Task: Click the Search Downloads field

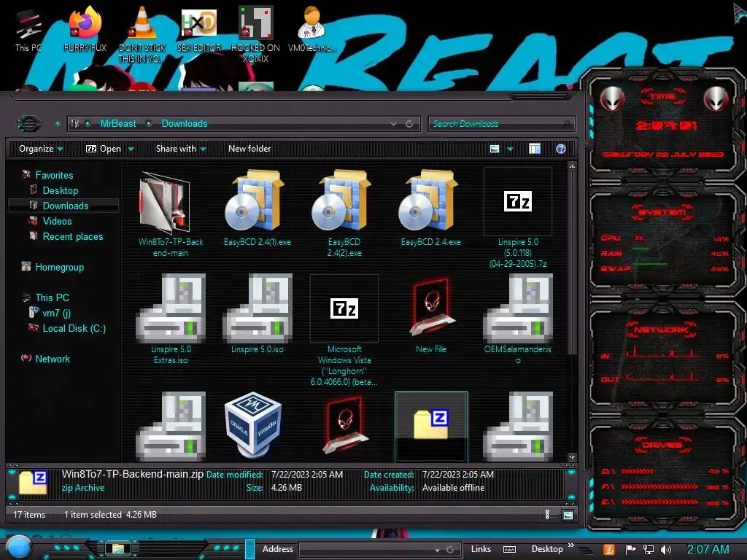Action: click(501, 124)
